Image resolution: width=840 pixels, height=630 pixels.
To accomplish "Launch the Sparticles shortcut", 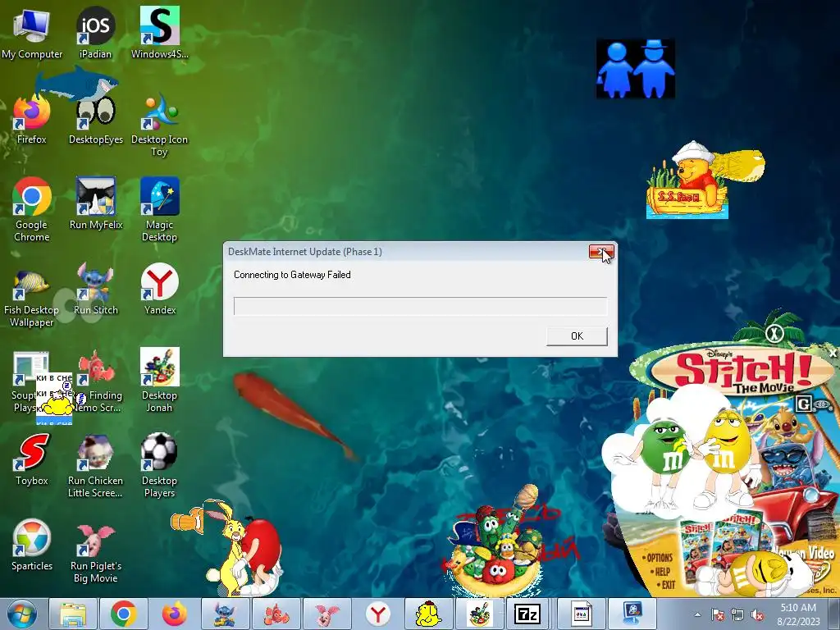I will tap(32, 546).
